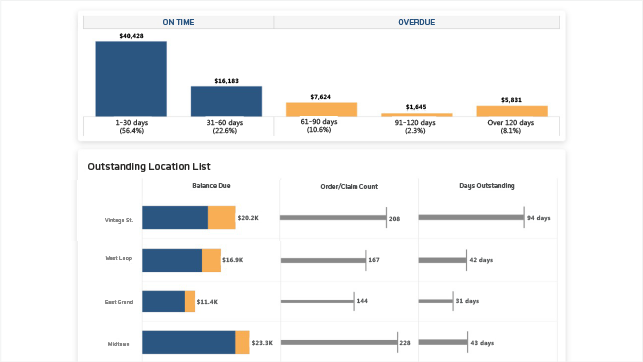Image resolution: width=643 pixels, height=362 pixels.
Task: Click the '94 days' label
Action: (x=538, y=218)
